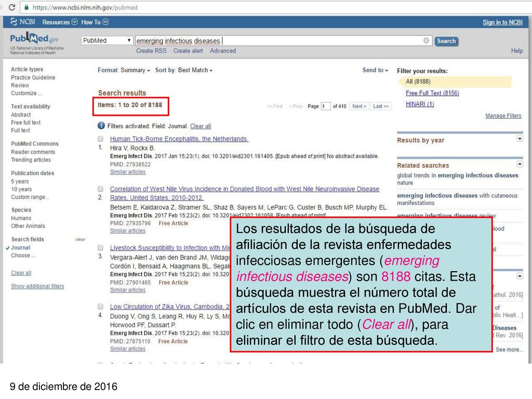
Task: Limit publication dates to 10 years
Action: pos(21,189)
